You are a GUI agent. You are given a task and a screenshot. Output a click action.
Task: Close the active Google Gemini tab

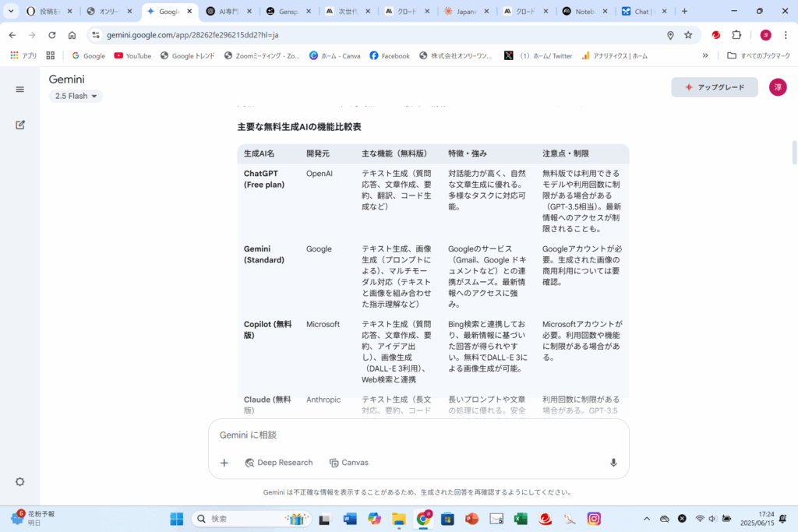[x=189, y=11]
